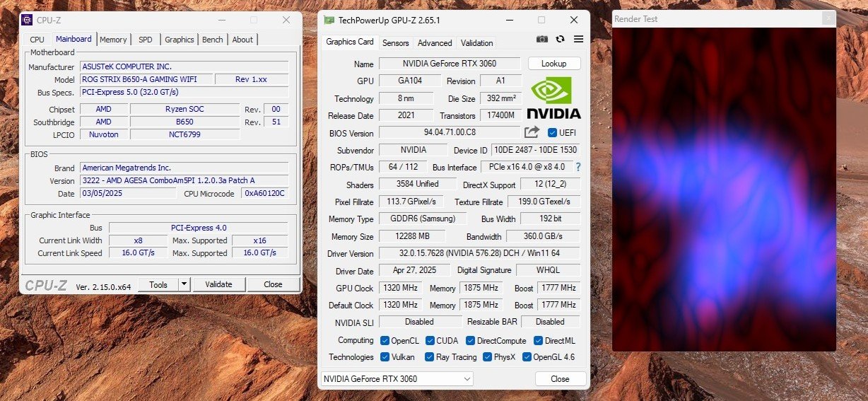
Task: Click the NCT6799 LPCIO value
Action: pyautogui.click(x=185, y=134)
